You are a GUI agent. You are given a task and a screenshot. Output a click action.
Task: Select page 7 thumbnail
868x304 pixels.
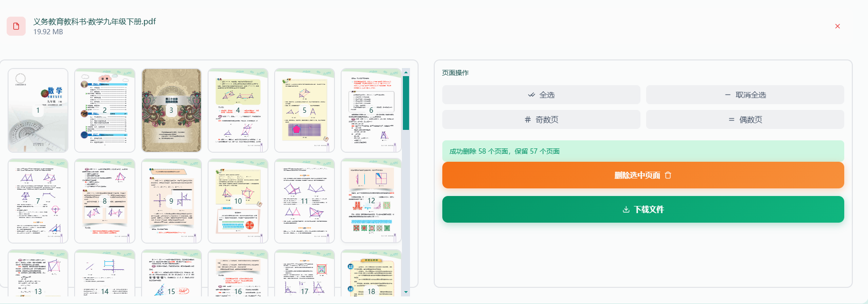[38, 201]
